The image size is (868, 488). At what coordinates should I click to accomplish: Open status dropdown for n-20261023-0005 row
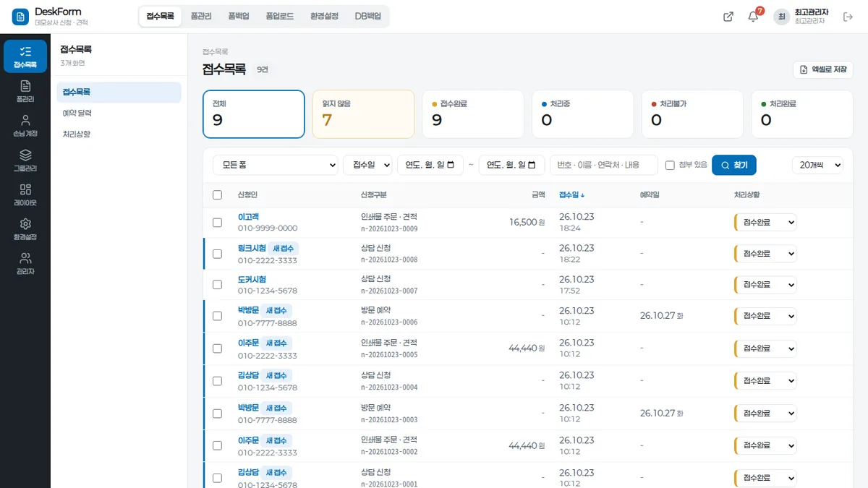[x=766, y=348]
